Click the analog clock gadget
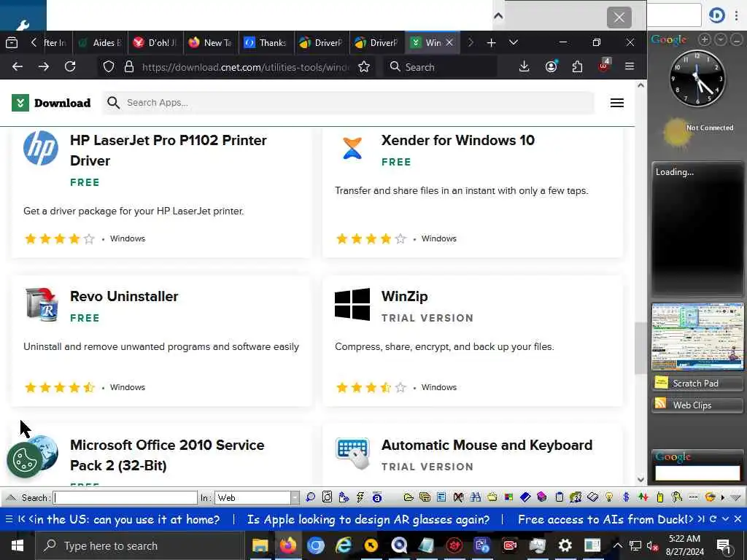Image resolution: width=747 pixels, height=560 pixels. pyautogui.click(x=697, y=77)
